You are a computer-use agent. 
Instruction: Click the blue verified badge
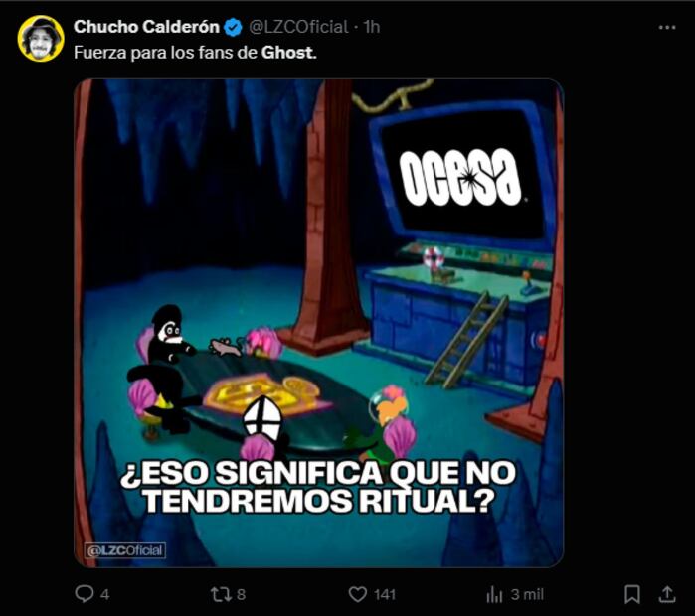click(x=233, y=28)
